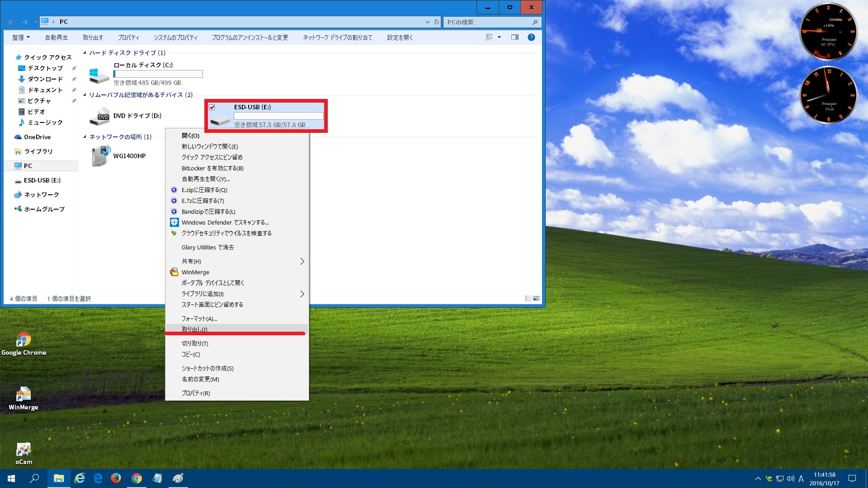Open the Windows Start button

point(12,479)
